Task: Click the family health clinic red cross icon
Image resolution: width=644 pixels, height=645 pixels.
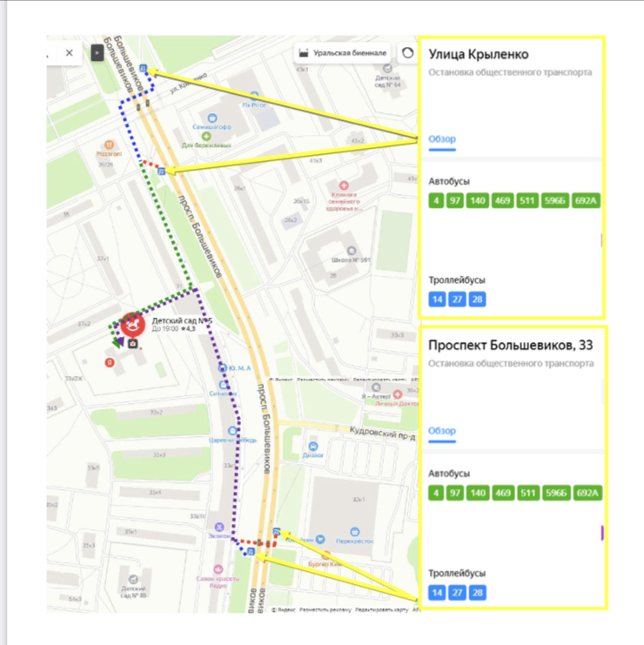Action: [x=344, y=185]
